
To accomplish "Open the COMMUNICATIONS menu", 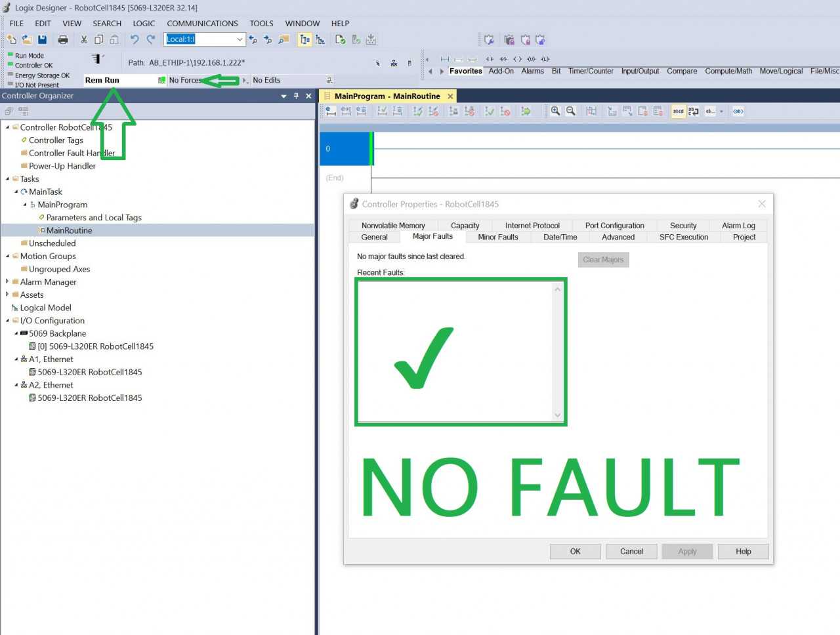I will pyautogui.click(x=202, y=24).
